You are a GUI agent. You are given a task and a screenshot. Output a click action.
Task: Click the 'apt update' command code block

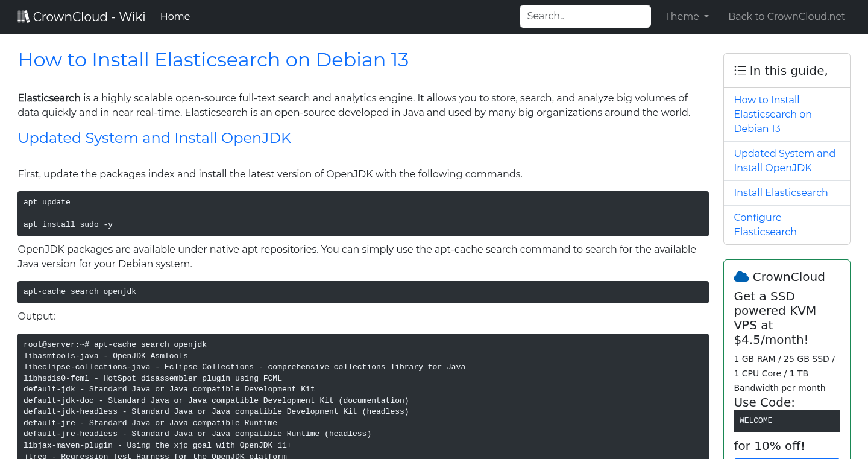pyautogui.click(x=363, y=214)
